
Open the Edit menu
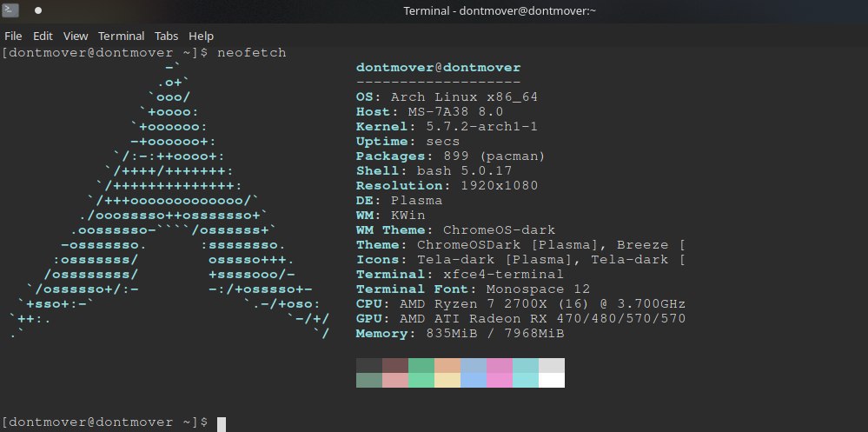pyautogui.click(x=43, y=36)
